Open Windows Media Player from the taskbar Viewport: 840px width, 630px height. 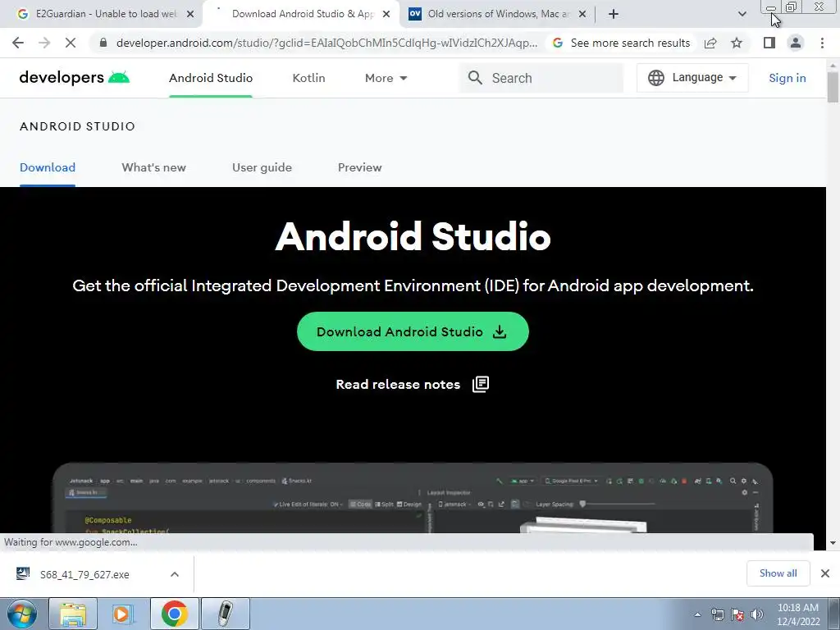pos(123,614)
